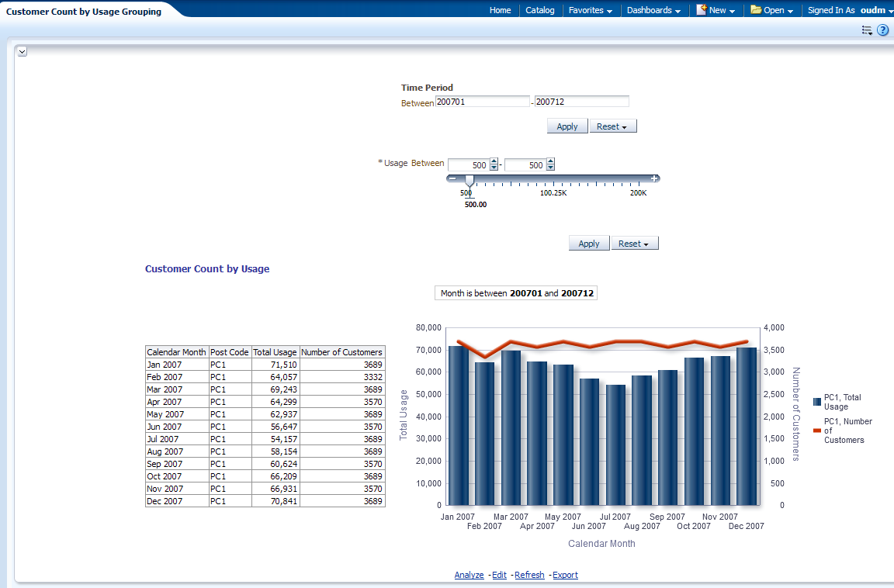Click the Edit link

click(500, 575)
